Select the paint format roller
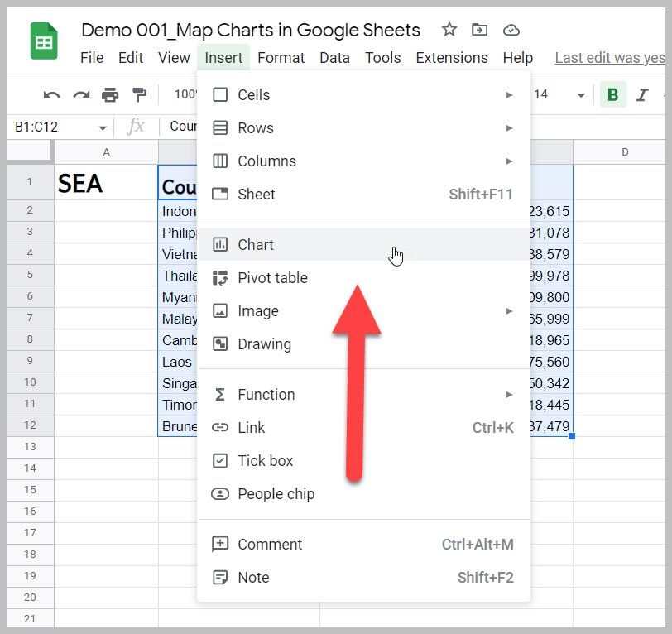 pos(139,94)
